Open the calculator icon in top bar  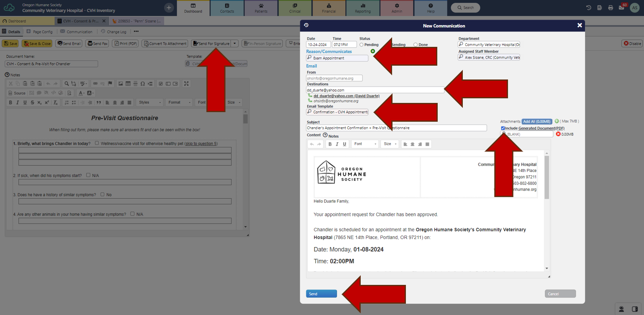click(600, 8)
